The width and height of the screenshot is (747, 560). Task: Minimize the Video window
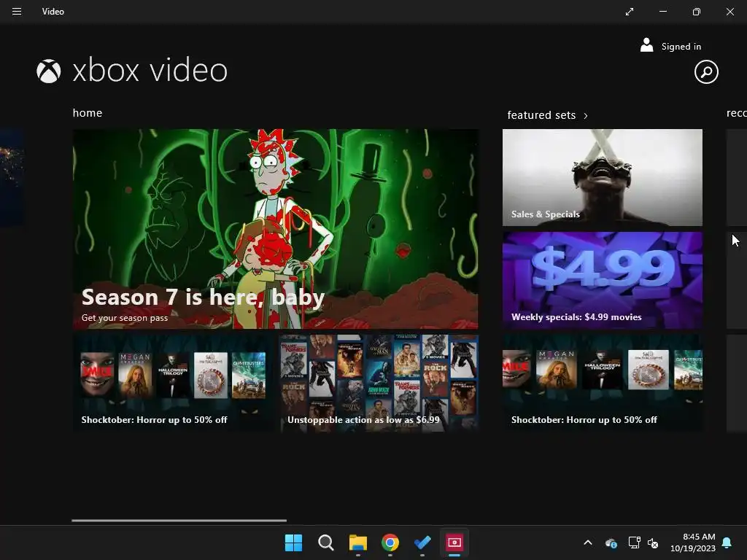pos(662,12)
